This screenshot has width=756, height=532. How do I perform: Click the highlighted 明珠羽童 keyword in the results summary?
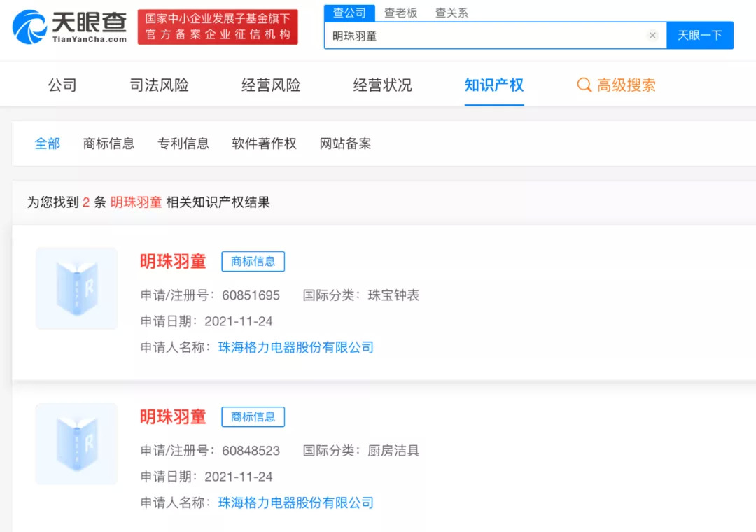point(136,202)
